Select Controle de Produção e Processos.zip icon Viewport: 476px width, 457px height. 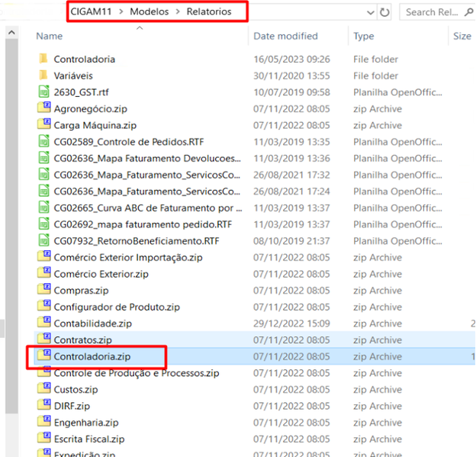pos(43,372)
